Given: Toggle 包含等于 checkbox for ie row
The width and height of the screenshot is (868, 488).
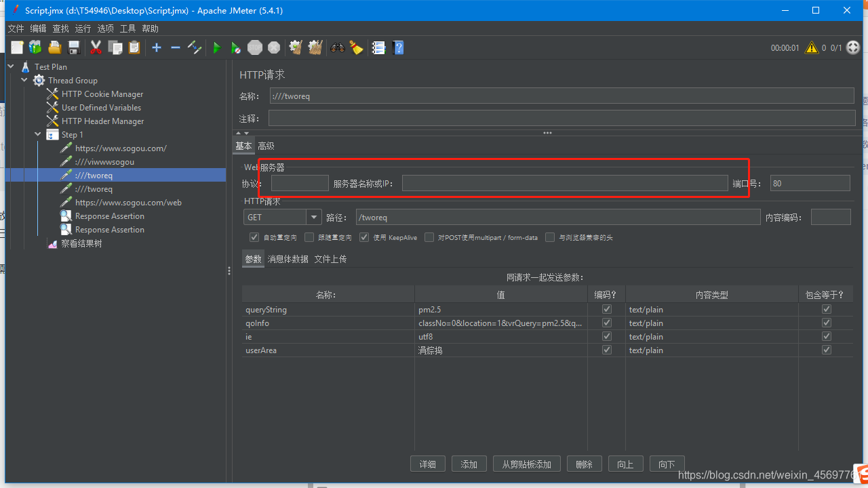Looking at the screenshot, I should 826,336.
